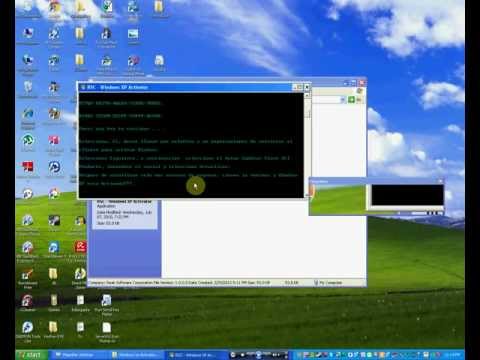Open the Start menu button
The image size is (480, 360).
[x=32, y=355]
